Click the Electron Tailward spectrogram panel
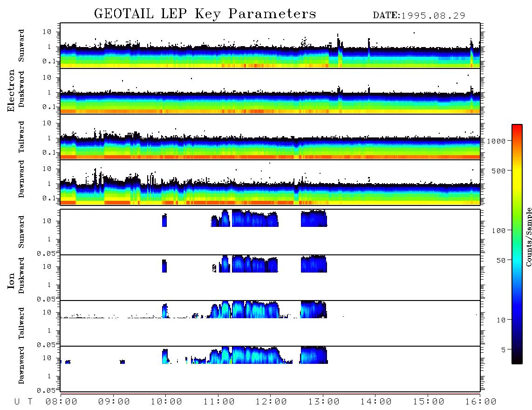532x410 pixels. [270, 137]
